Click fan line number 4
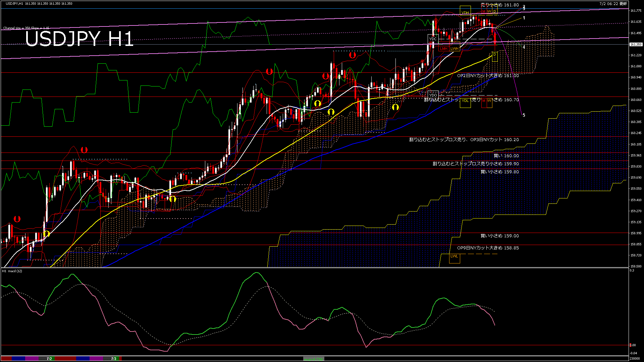 coord(524,47)
